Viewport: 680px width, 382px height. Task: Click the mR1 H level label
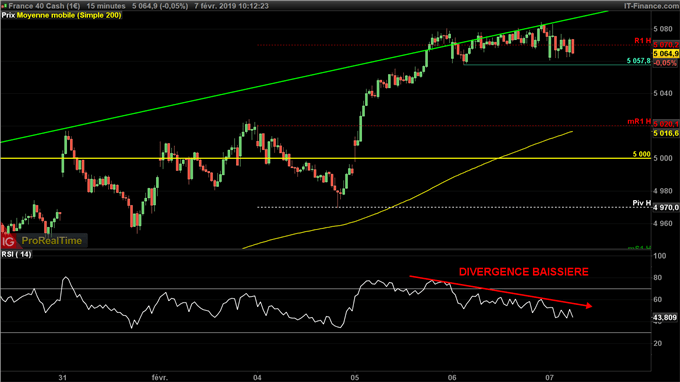pos(639,121)
